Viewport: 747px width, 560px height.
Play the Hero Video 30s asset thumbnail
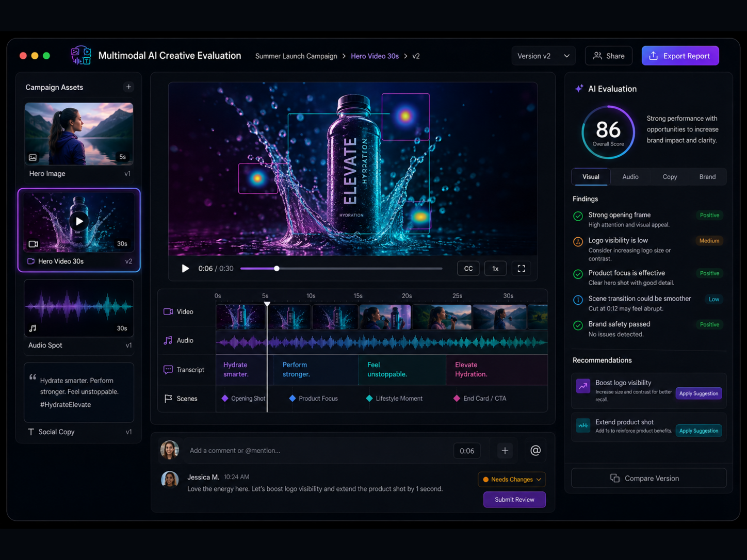tap(79, 221)
